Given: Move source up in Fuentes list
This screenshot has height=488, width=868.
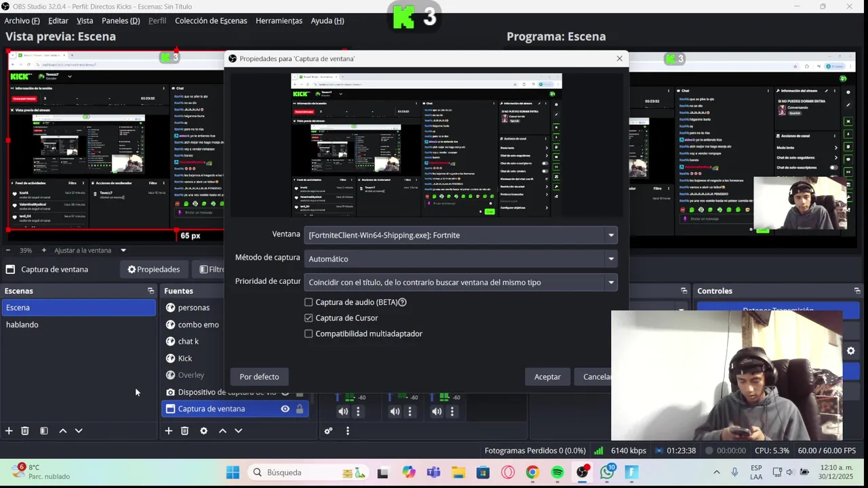Looking at the screenshot, I should click(x=222, y=430).
